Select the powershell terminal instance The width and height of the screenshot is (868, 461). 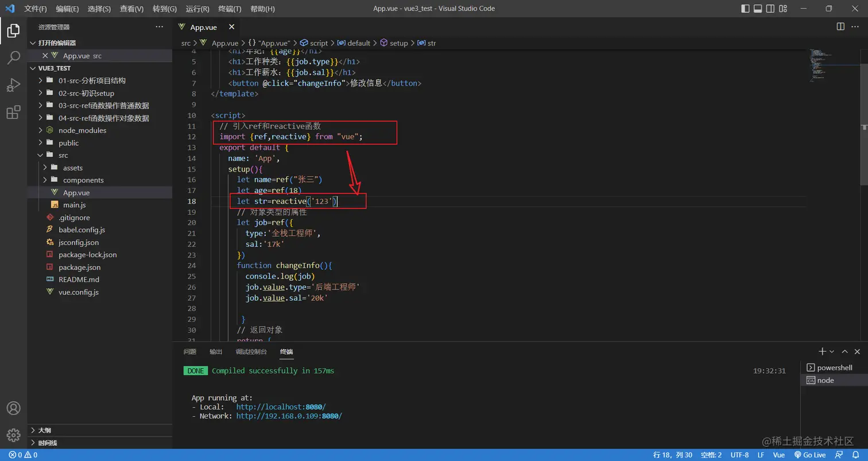click(834, 367)
